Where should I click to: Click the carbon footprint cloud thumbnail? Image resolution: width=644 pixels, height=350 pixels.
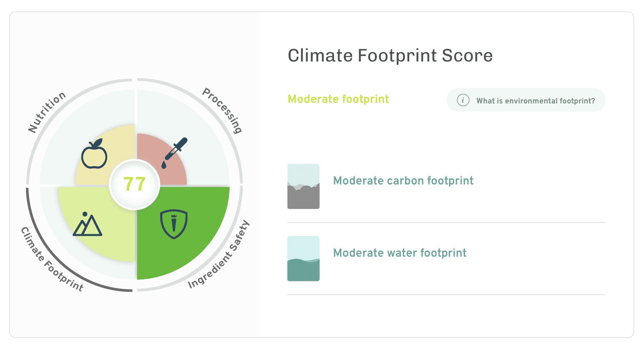pos(303,186)
